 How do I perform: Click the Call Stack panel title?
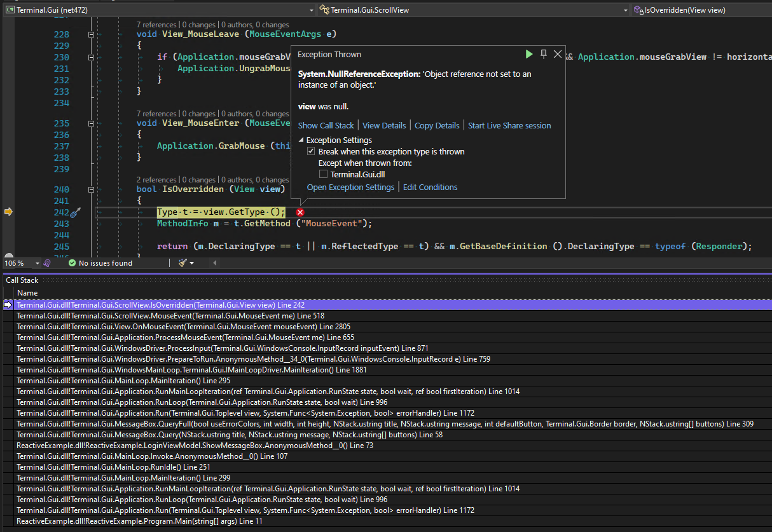coord(22,280)
